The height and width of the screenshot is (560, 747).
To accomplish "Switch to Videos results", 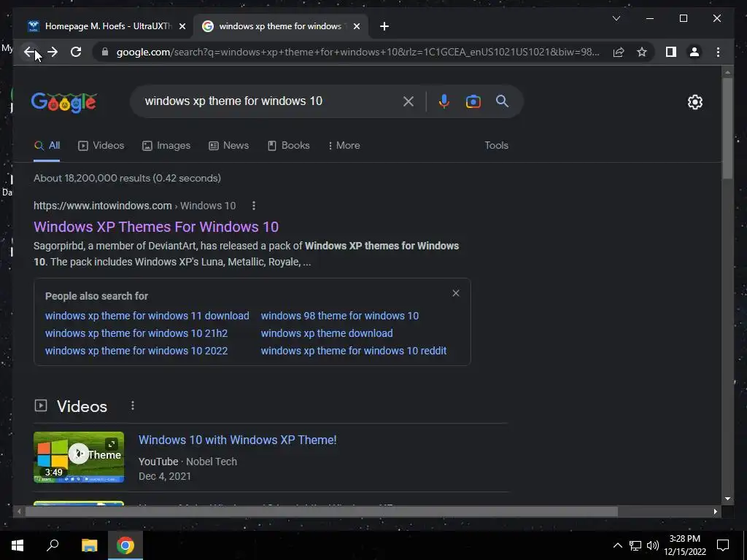I will 101,146.
